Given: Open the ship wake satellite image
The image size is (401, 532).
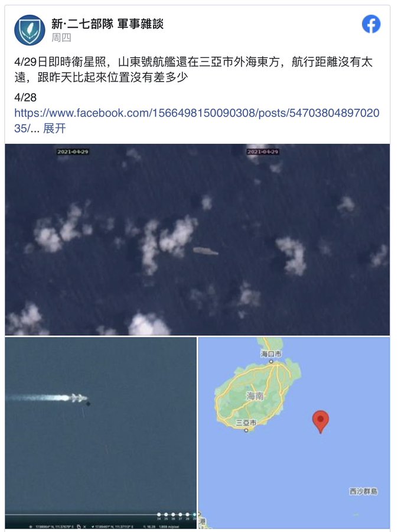Looking at the screenshot, I should point(100,433).
